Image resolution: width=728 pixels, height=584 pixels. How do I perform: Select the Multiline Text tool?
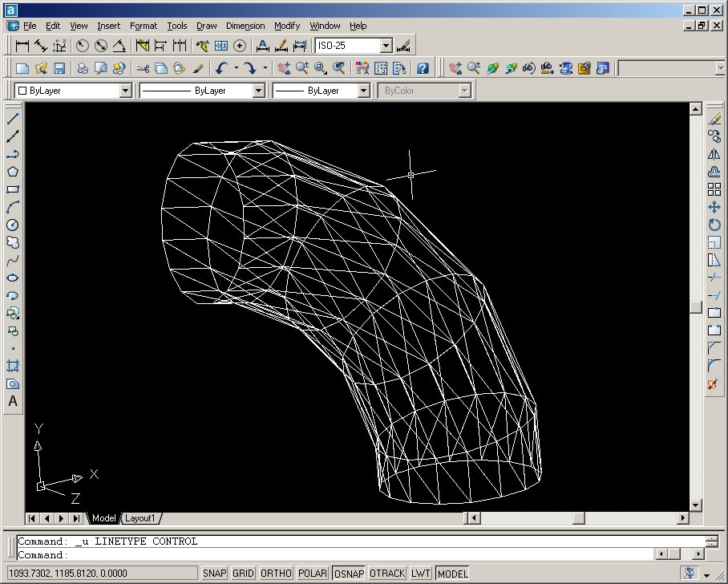13,401
